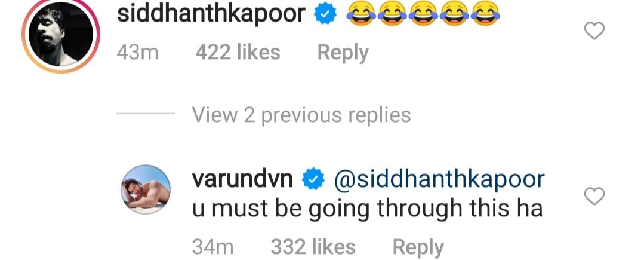Click the verified badge beside siddhanthkapoor
Image resolution: width=644 pixels, height=260 pixels.
tap(325, 14)
